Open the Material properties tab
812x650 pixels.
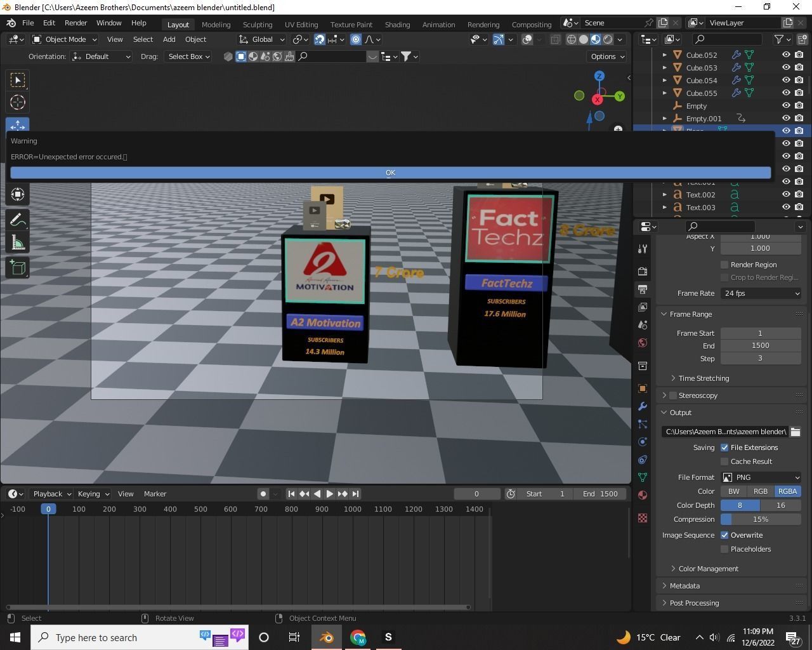click(643, 495)
